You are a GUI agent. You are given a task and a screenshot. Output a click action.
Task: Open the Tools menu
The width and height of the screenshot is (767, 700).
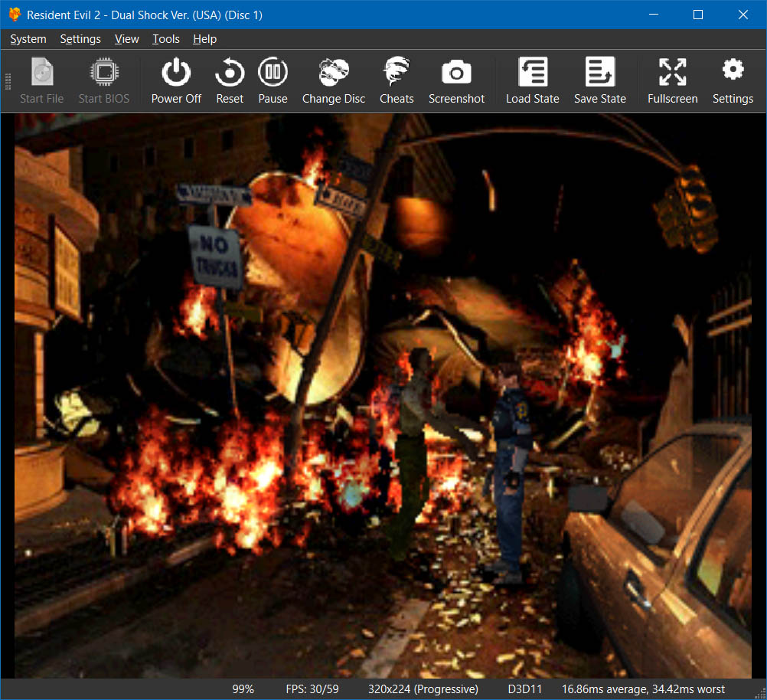166,39
